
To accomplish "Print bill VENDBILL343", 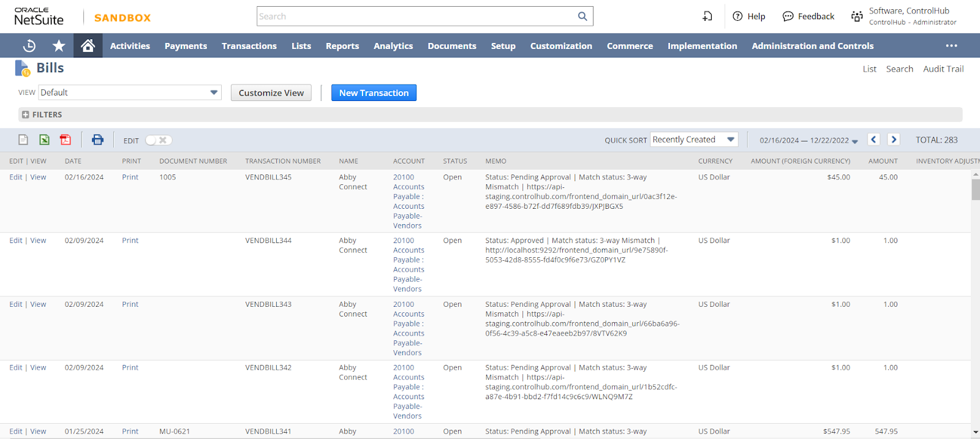I will pos(130,304).
